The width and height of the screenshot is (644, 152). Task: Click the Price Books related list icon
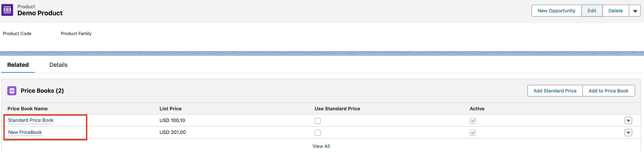coord(12,91)
